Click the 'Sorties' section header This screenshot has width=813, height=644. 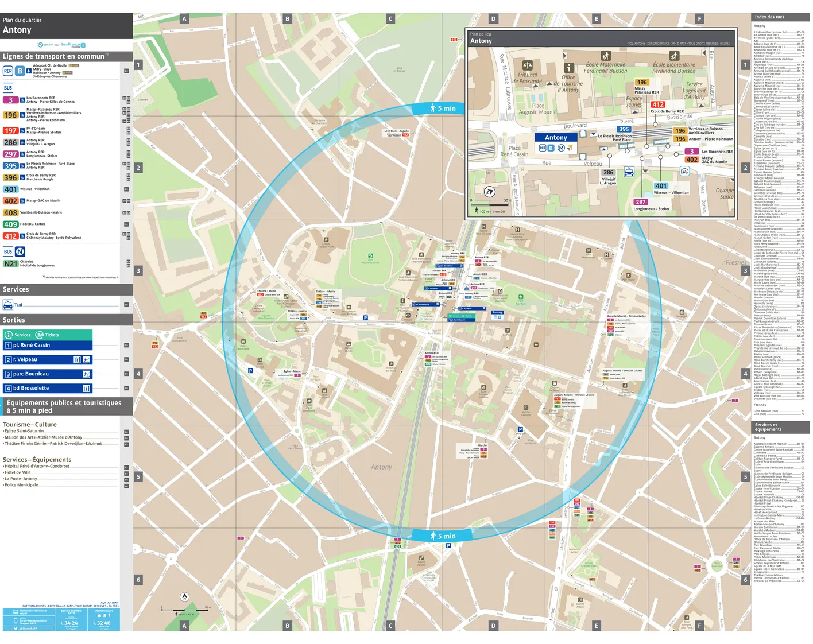(x=67, y=320)
